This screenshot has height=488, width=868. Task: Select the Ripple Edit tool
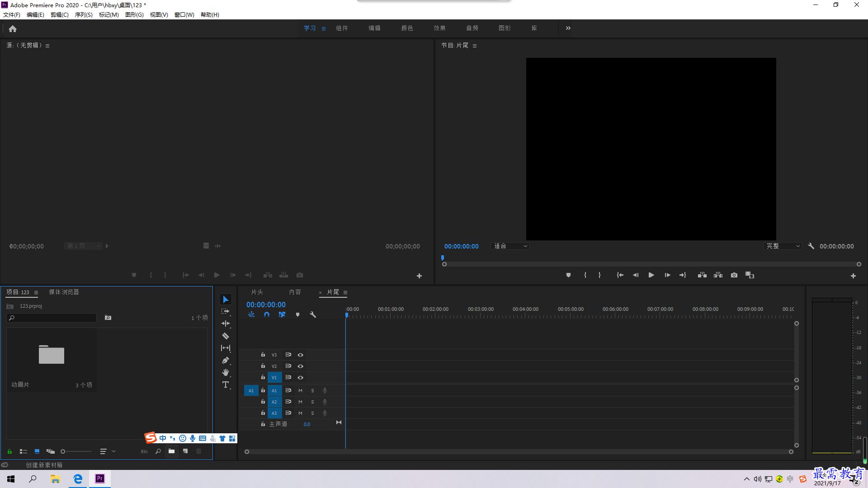[226, 324]
